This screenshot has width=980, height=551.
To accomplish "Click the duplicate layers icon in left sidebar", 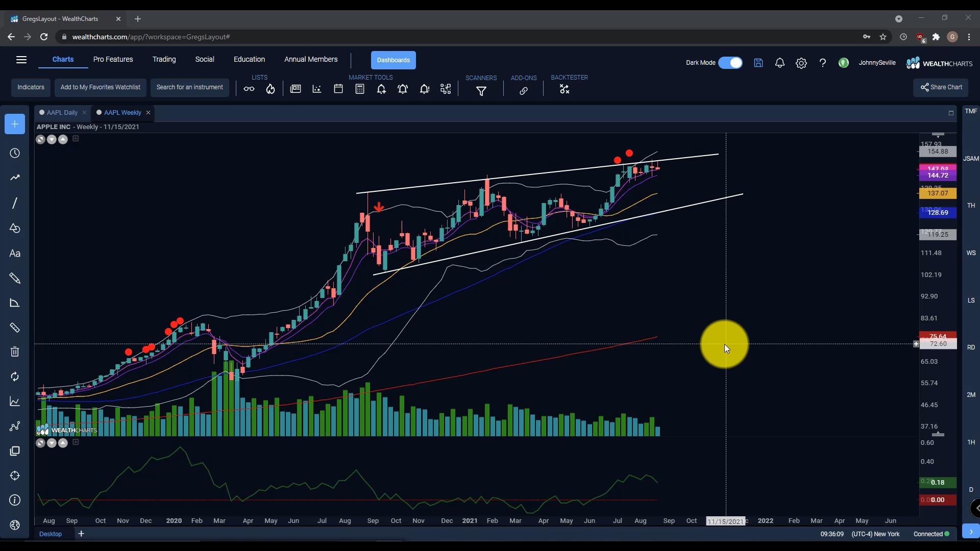I will click(x=15, y=451).
